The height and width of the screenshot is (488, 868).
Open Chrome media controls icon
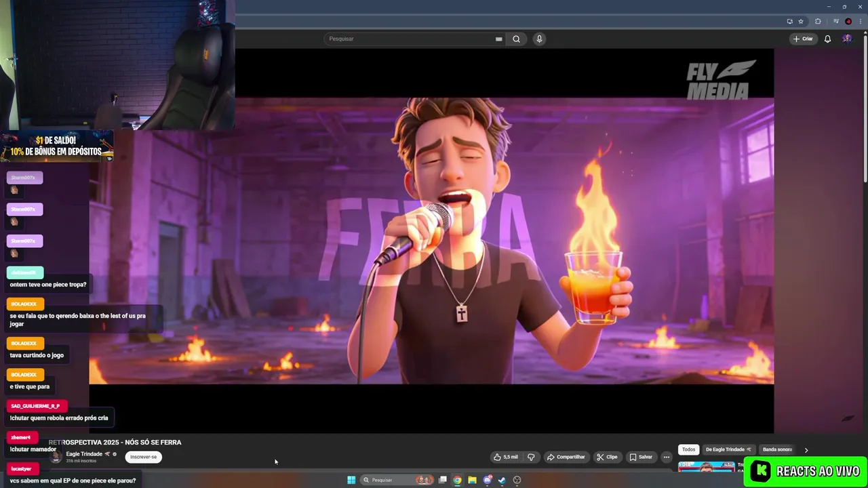point(836,21)
